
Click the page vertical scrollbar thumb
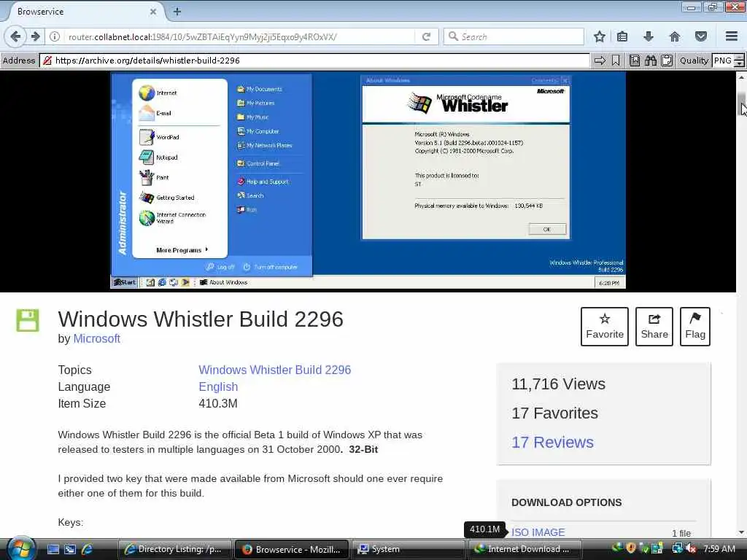[x=742, y=102]
